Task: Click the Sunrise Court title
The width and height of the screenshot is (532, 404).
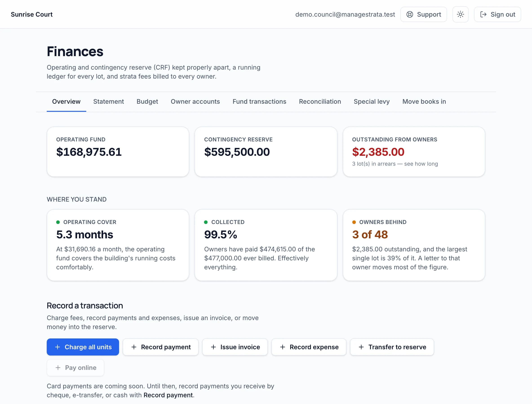Action: pos(31,14)
